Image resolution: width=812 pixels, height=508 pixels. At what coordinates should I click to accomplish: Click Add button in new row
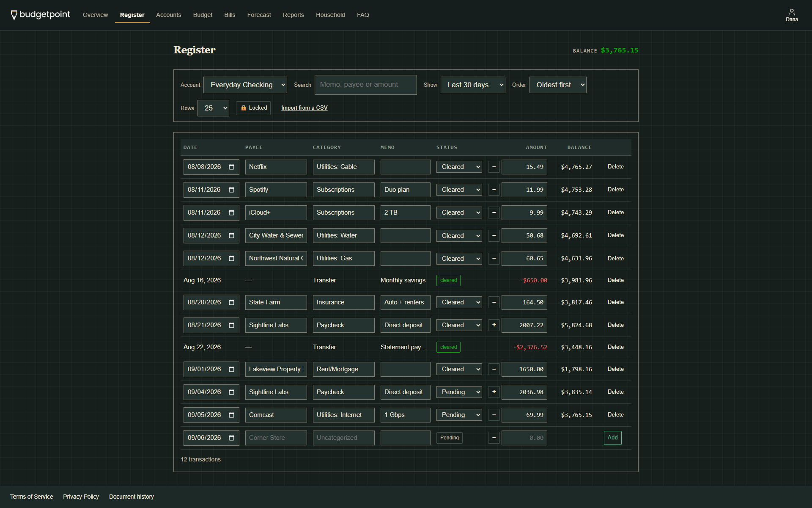click(x=612, y=438)
